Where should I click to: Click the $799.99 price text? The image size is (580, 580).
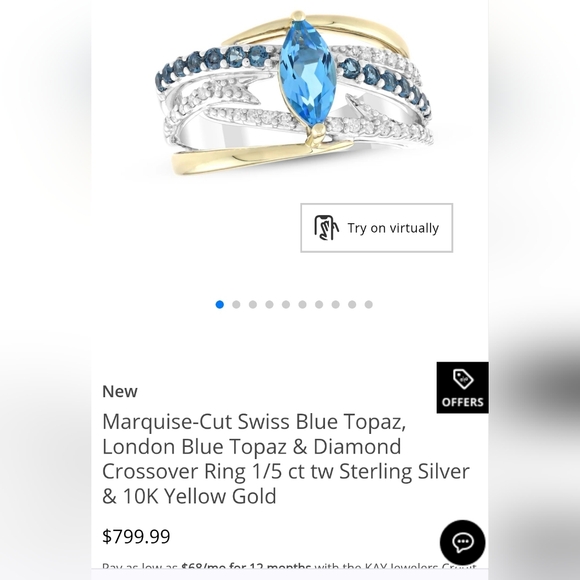[x=136, y=536]
